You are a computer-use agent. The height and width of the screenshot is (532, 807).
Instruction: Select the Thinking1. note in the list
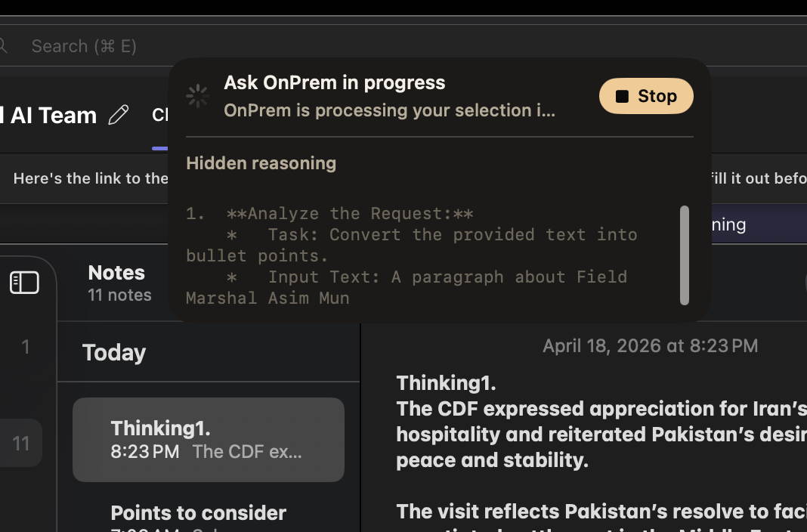tap(208, 440)
